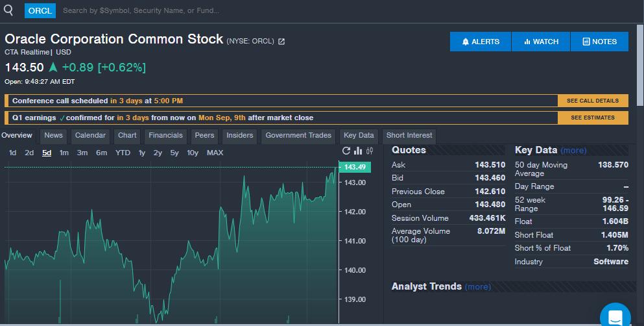This screenshot has width=644, height=326.
Task: Set chart range to YTD
Action: click(123, 153)
